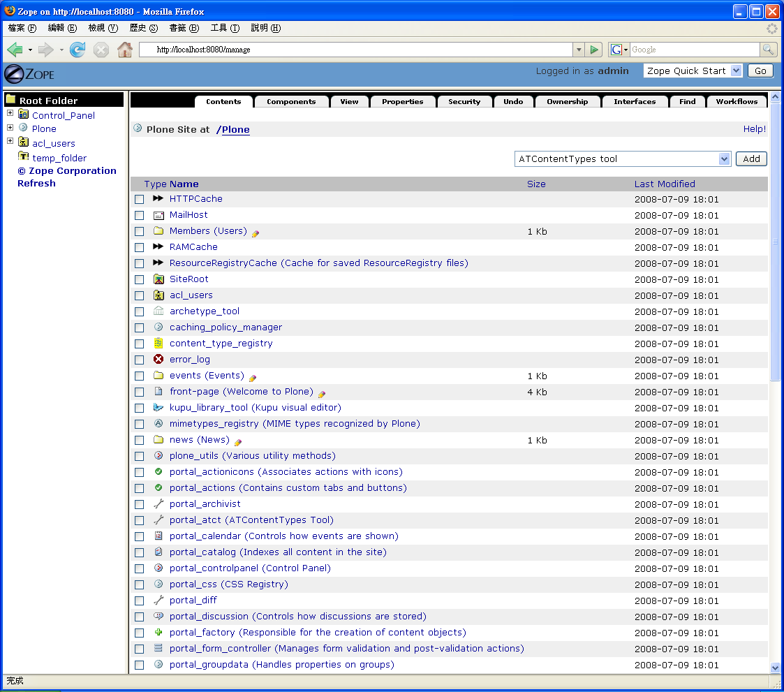Click the HTTPCache row icon
Viewport: 784px width, 692px height.
click(x=158, y=198)
